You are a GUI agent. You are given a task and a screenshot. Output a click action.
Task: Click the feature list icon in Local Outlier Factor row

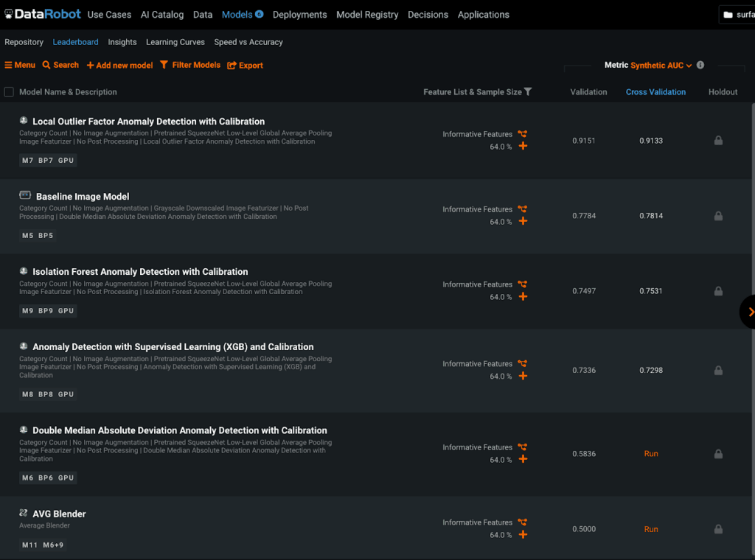523,134
